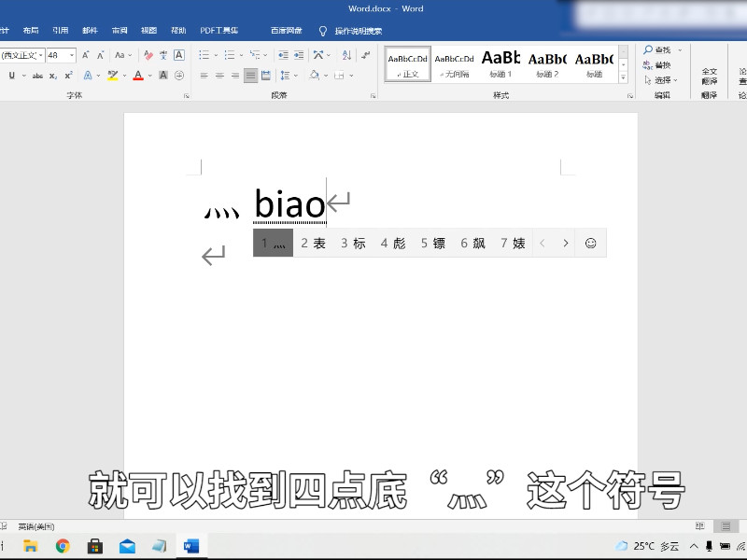Open the Mail app from the taskbar
The height and width of the screenshot is (560, 747).
click(x=127, y=546)
